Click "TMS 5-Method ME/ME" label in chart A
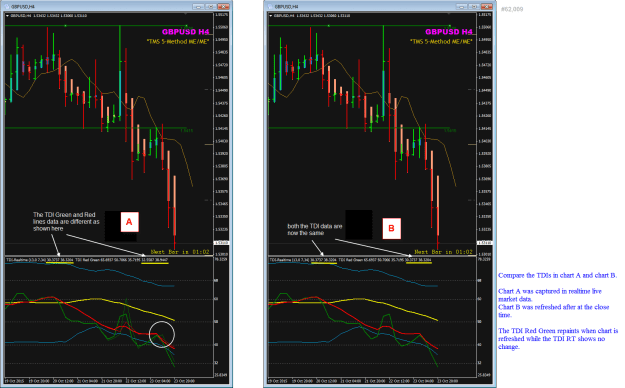625x388 pixels. (178, 41)
